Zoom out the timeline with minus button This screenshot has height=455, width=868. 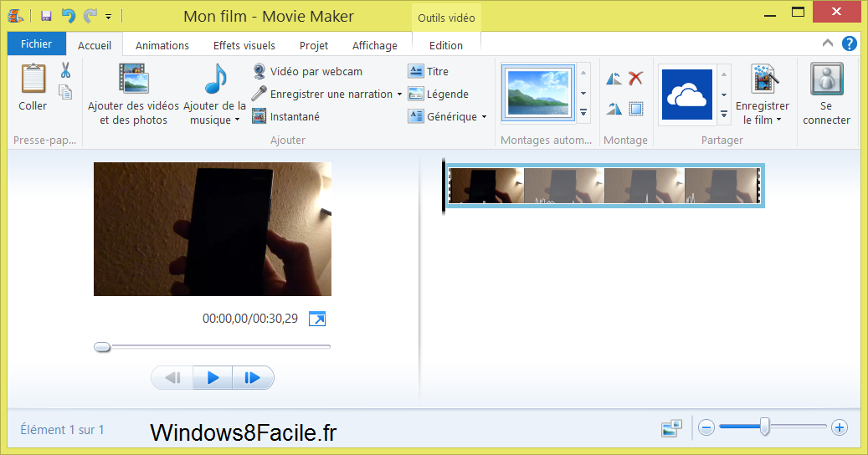pos(706,427)
